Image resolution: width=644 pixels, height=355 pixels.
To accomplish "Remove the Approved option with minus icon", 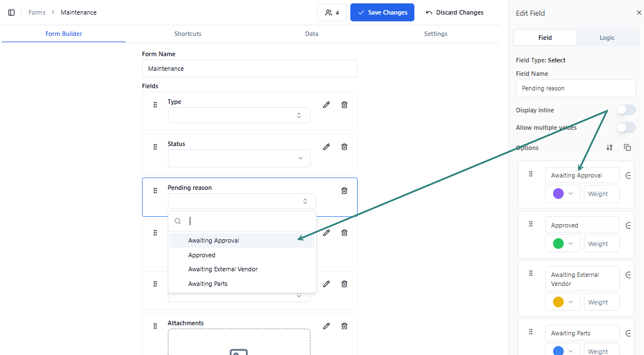I will [628, 225].
